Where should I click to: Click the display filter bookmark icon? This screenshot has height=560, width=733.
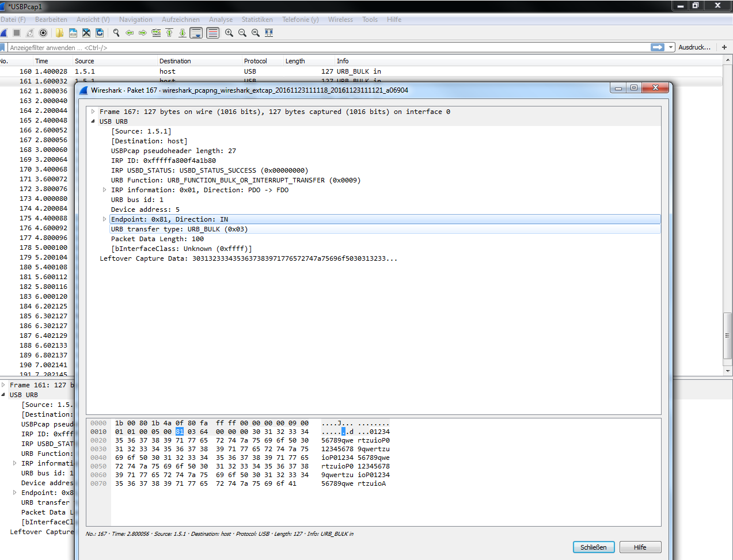pos(3,47)
